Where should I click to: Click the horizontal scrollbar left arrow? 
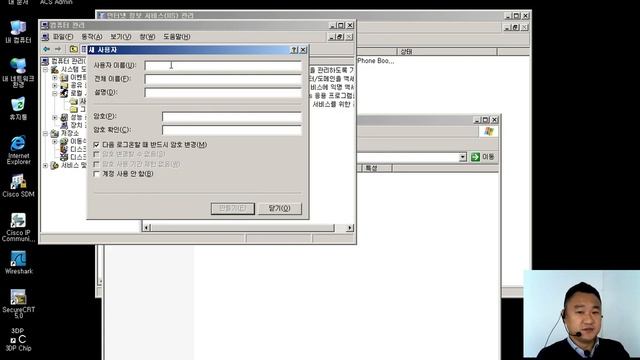(147, 228)
